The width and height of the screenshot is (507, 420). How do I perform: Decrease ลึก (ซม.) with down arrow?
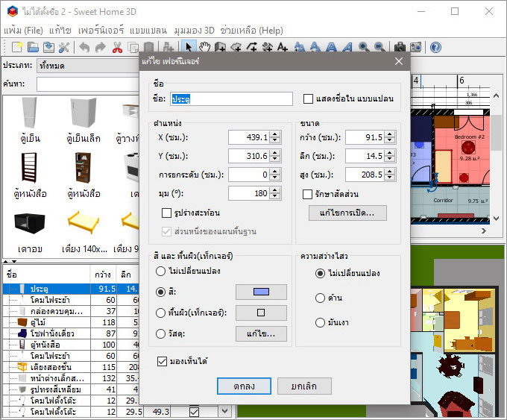[390, 159]
